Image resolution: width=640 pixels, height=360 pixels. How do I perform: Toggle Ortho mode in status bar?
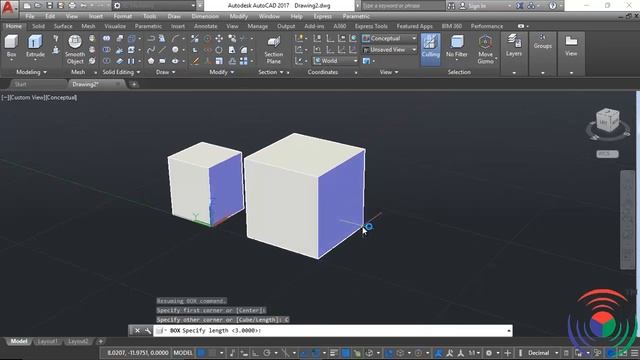pyautogui.click(x=256, y=353)
